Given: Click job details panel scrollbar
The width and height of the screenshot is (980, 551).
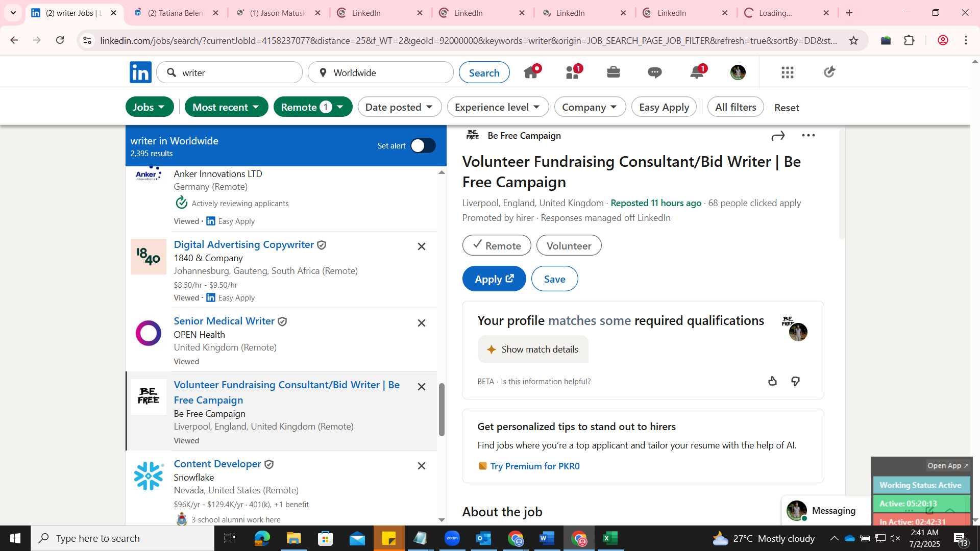Looking at the screenshot, I should coord(842,184).
